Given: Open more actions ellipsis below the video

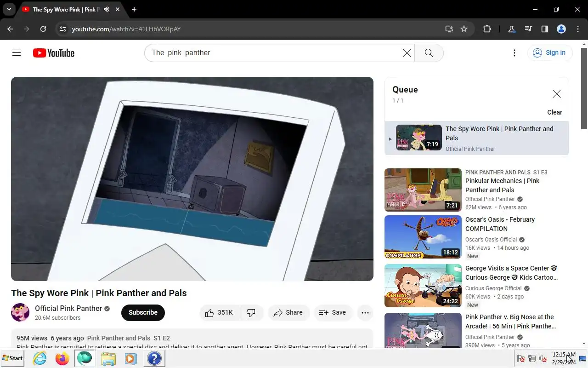Looking at the screenshot, I should point(365,313).
